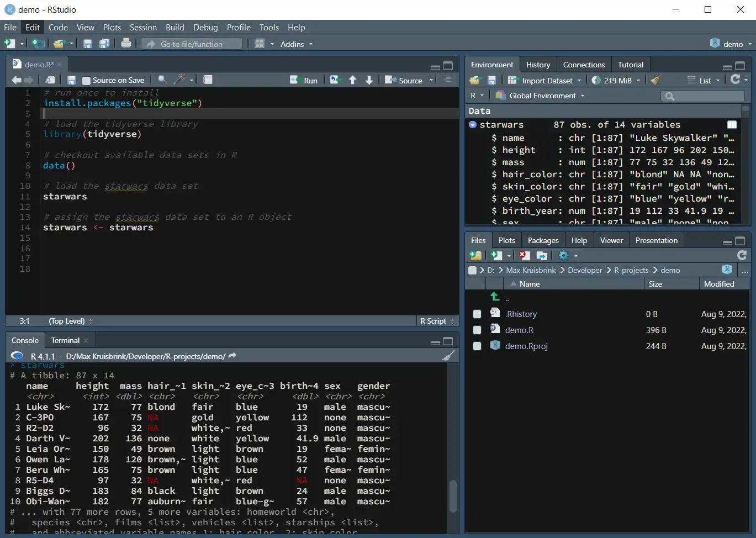Show demo.R in new window icon
Image resolution: width=756 pixels, height=538 pixels.
point(50,80)
